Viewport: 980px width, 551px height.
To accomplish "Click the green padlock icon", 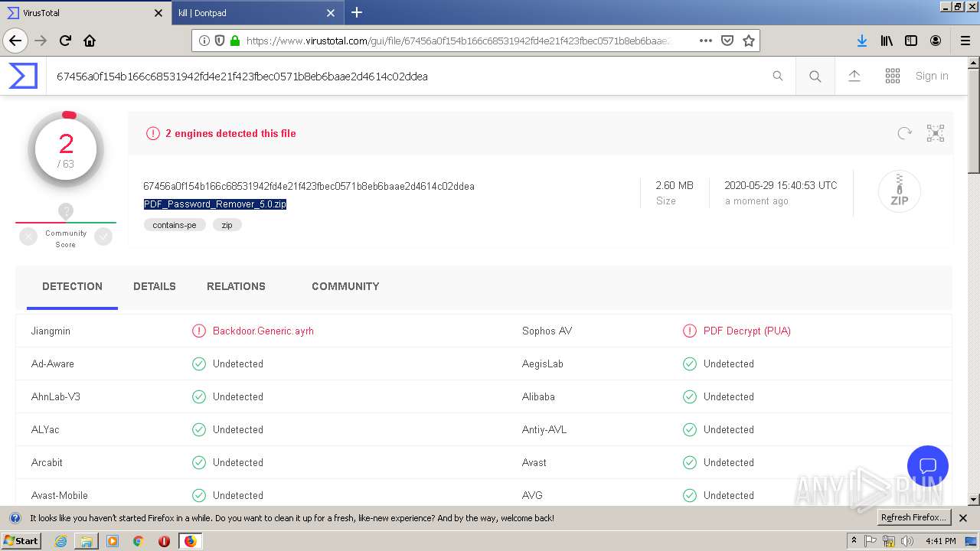I will click(x=235, y=41).
